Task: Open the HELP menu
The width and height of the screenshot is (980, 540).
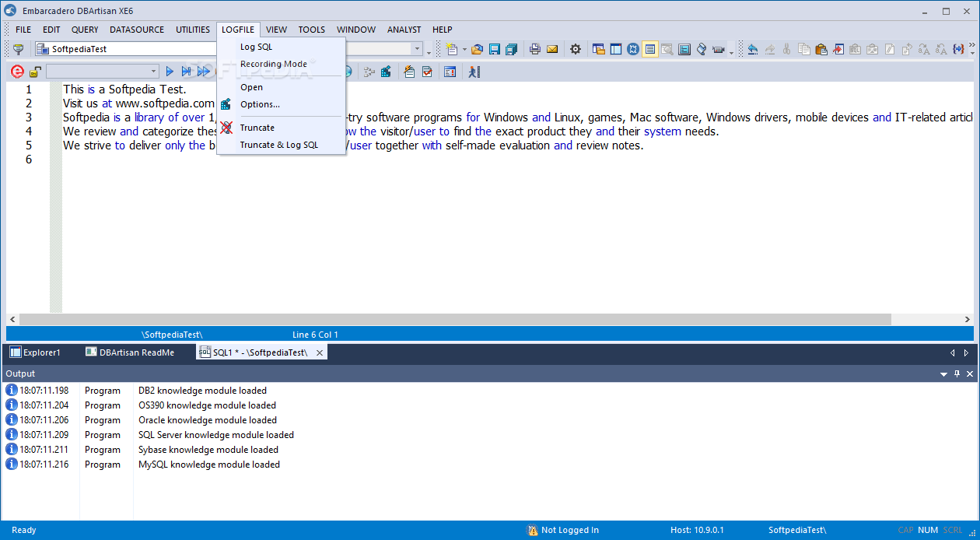Action: click(x=443, y=30)
